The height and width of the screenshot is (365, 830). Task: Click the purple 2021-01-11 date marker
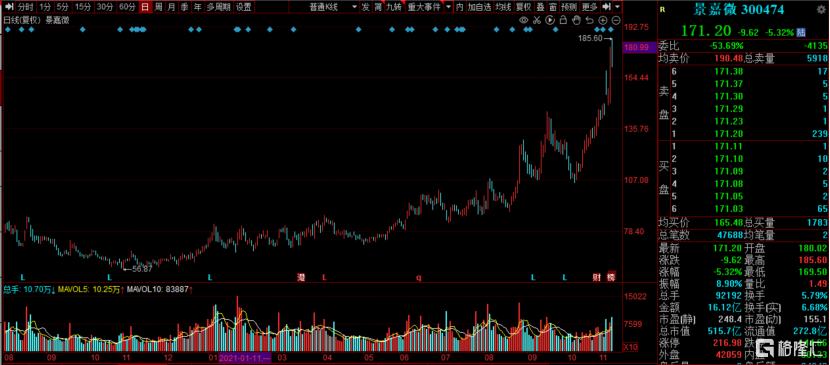coord(245,358)
